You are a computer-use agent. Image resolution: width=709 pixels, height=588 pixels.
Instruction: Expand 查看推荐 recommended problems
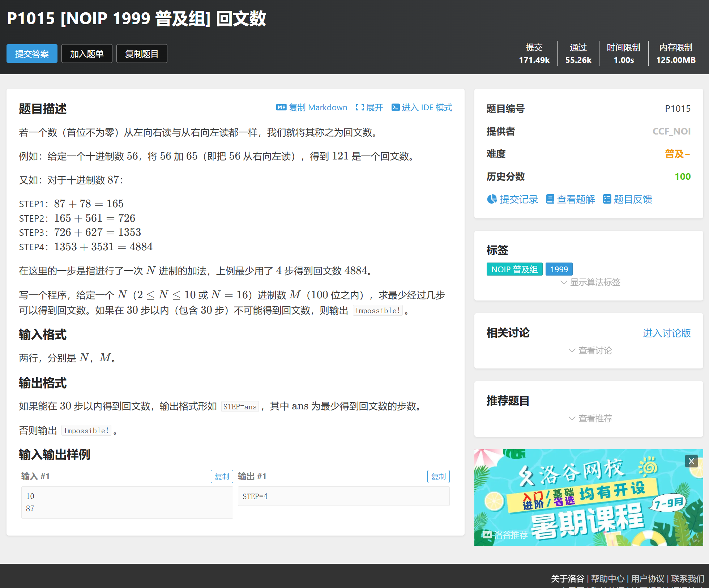pyautogui.click(x=590, y=418)
